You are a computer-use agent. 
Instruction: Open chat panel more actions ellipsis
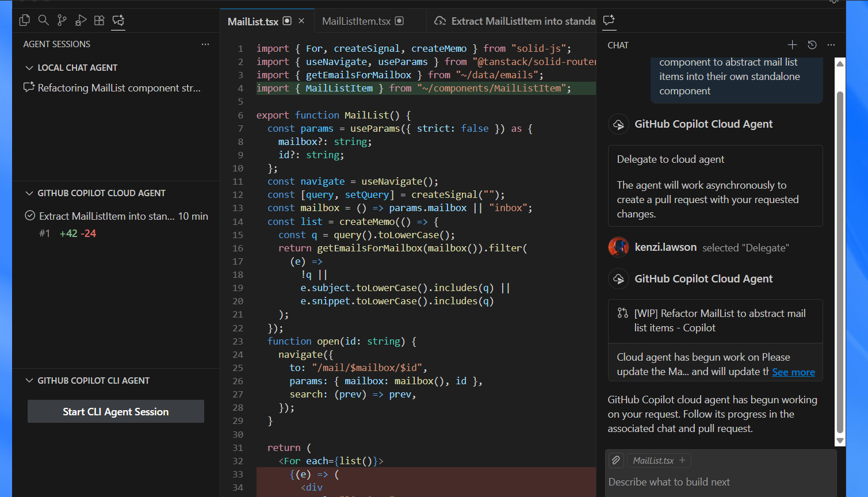tap(831, 45)
